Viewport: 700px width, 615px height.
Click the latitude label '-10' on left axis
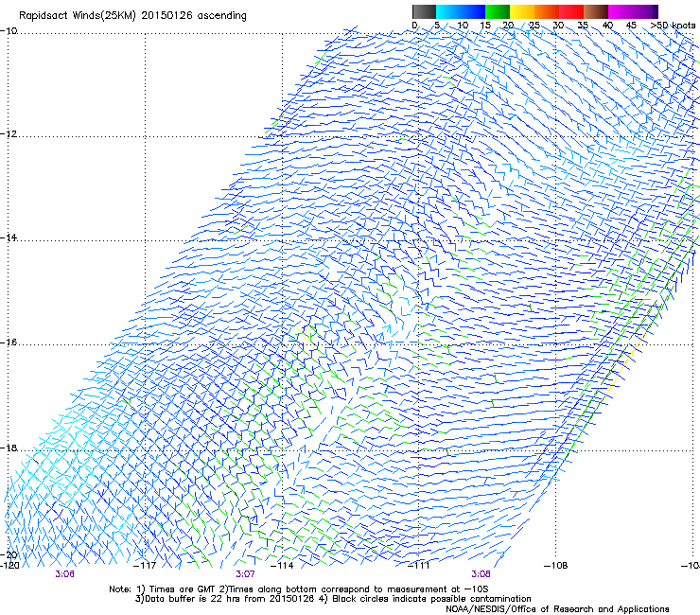click(9, 31)
